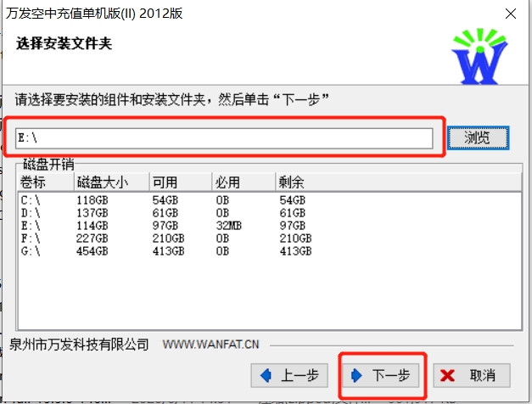
Task: Click the 可用 column header
Action: pos(181,182)
